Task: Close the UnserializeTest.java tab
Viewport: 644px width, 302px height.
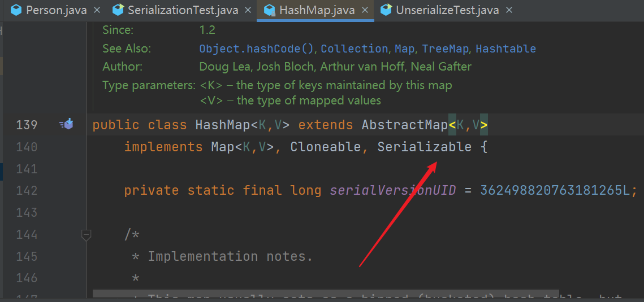Action: click(x=509, y=10)
